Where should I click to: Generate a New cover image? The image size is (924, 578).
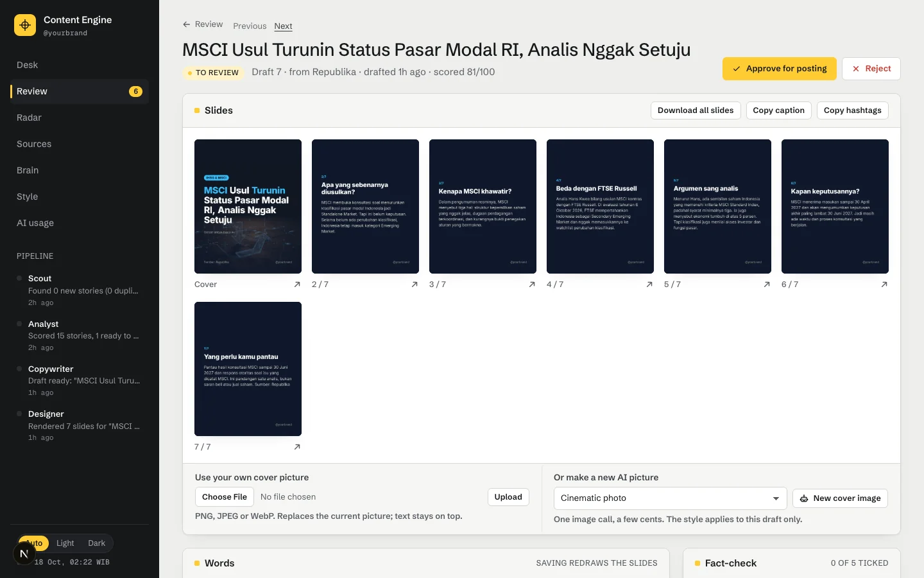(x=840, y=498)
